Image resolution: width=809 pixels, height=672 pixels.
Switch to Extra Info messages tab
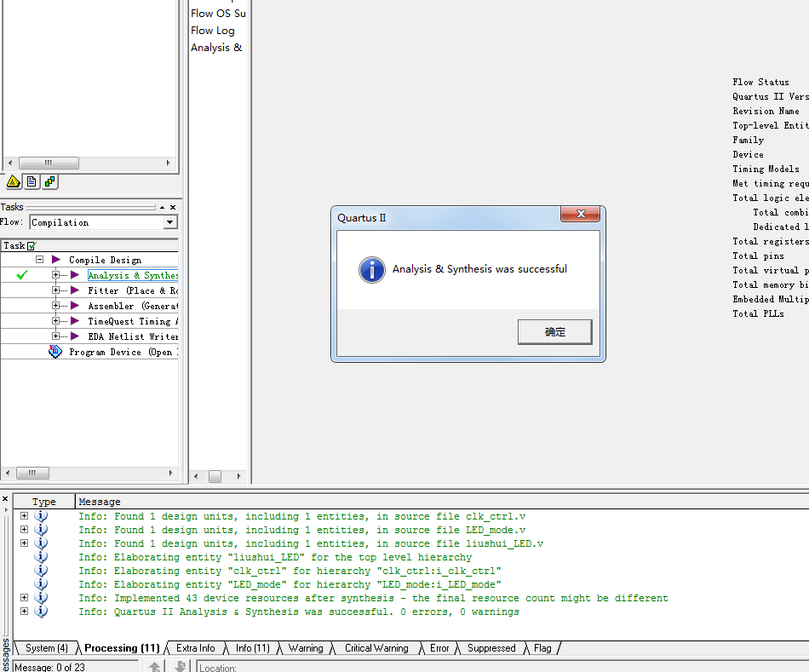[196, 648]
